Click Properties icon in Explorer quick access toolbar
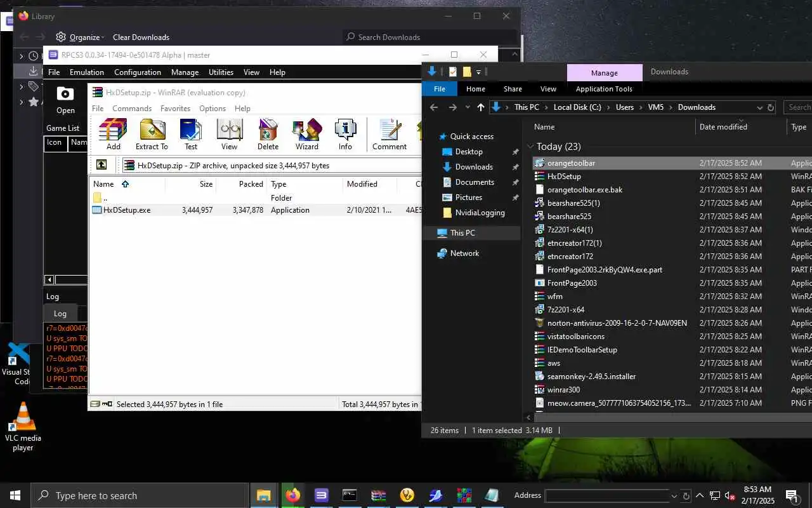 pos(453,72)
